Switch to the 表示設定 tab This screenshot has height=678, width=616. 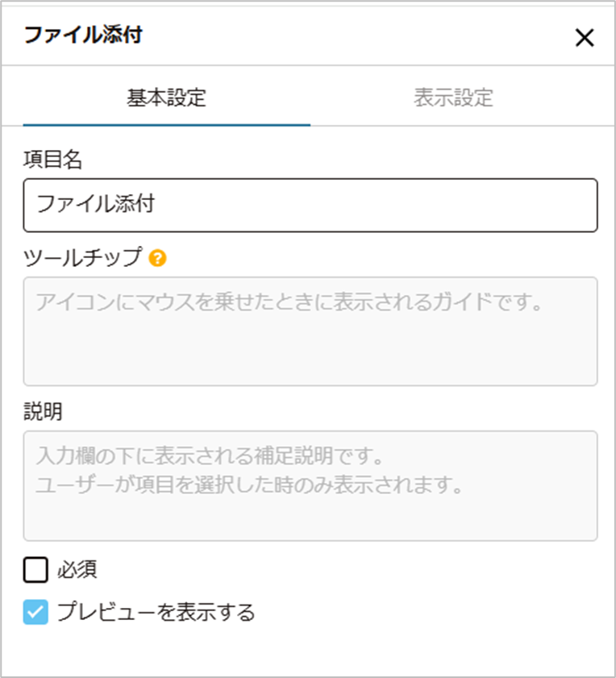tap(454, 98)
